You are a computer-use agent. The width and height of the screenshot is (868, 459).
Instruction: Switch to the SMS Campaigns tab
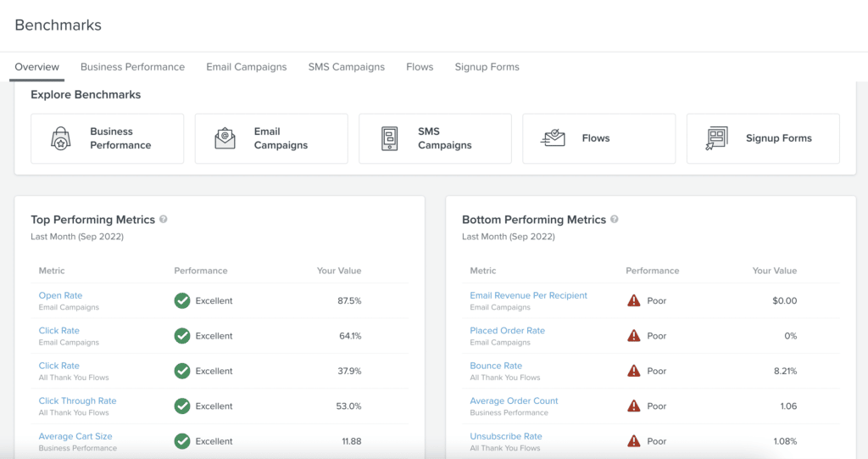[x=347, y=67]
